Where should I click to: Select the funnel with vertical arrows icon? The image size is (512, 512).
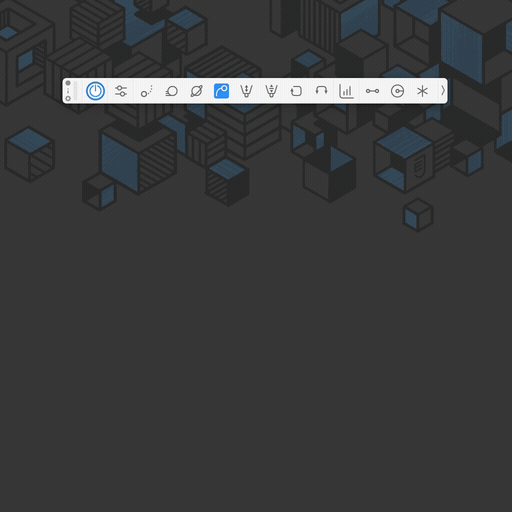tap(246, 91)
